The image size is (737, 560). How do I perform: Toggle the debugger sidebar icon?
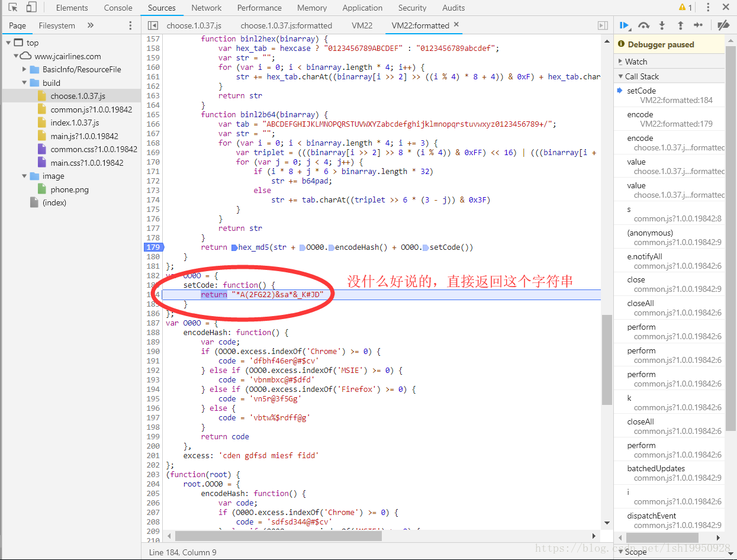603,25
